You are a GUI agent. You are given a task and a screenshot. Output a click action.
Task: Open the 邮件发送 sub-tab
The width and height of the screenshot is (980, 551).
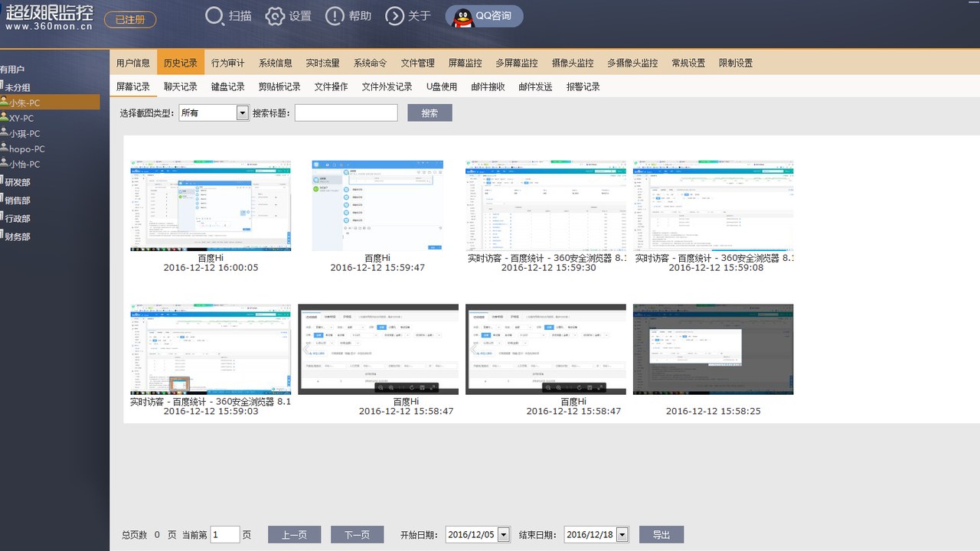(x=535, y=86)
